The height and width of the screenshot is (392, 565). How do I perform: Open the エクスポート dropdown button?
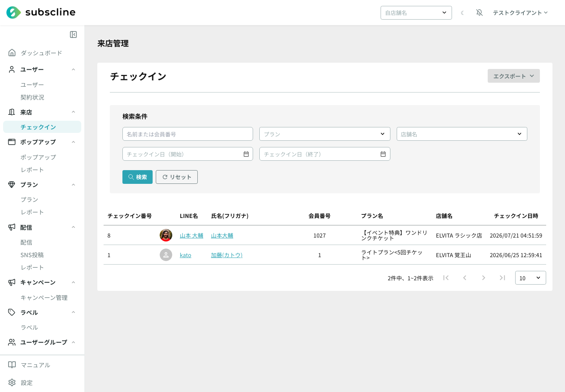514,76
